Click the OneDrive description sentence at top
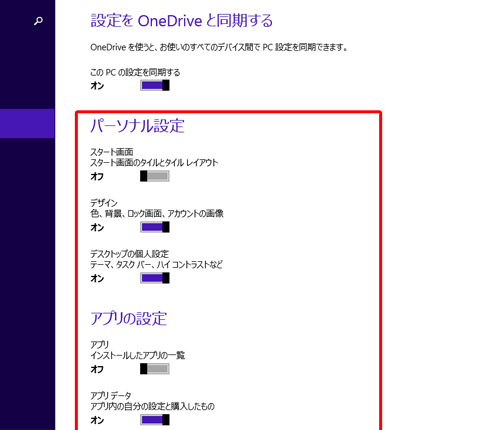Image resolution: width=500 pixels, height=430 pixels. pos(219,47)
